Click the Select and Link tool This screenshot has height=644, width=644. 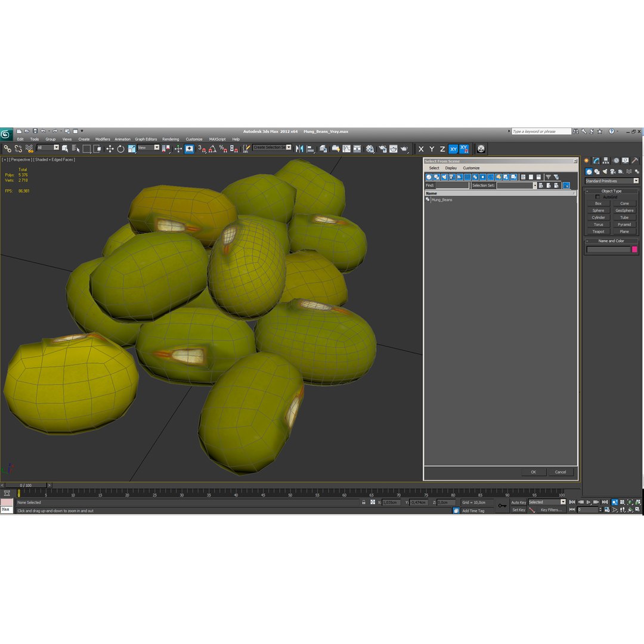point(7,148)
